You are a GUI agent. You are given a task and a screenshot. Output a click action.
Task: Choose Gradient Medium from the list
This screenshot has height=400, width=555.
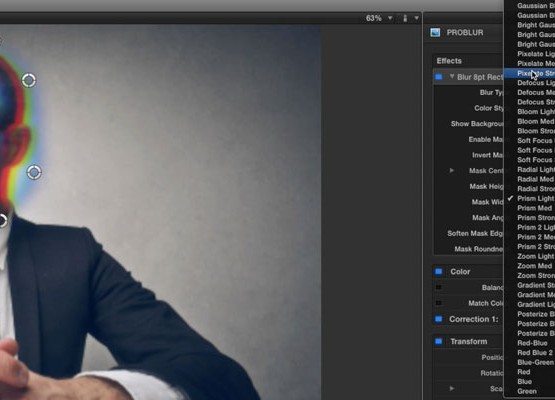tap(536, 295)
